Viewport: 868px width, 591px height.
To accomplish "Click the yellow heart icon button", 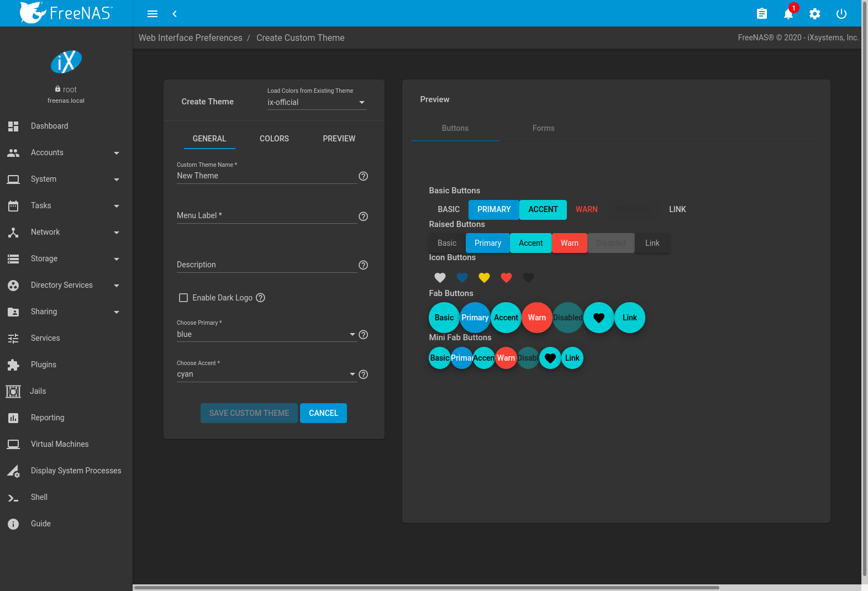I will pyautogui.click(x=484, y=278).
